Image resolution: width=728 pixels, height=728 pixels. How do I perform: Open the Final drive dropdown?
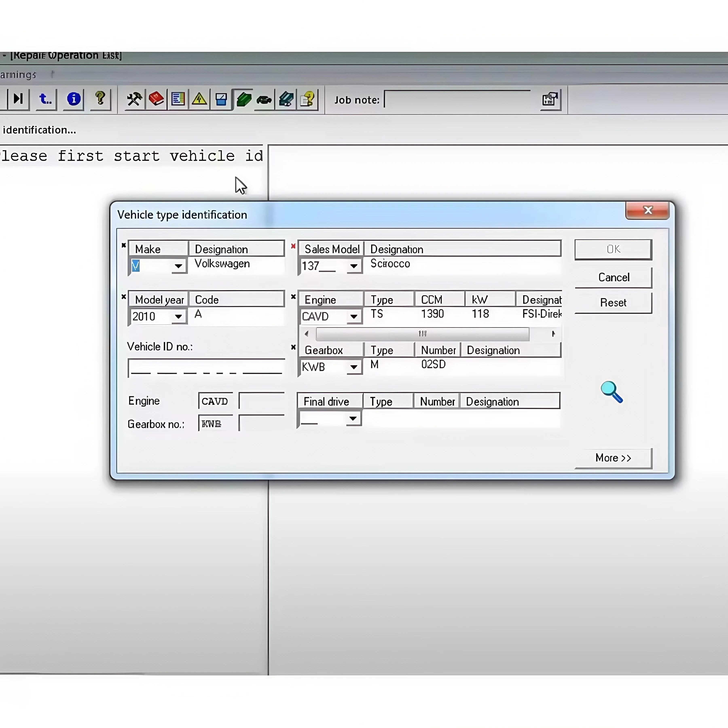[x=353, y=419]
